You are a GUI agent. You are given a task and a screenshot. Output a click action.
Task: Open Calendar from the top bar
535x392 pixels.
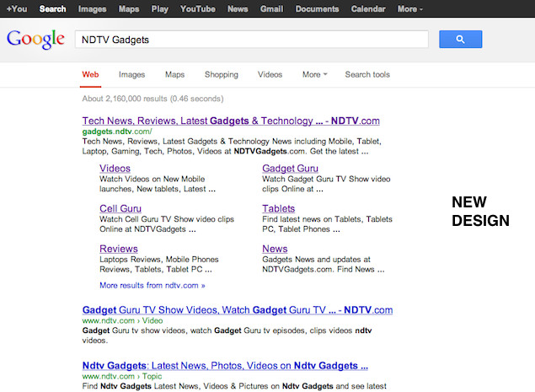pos(368,9)
